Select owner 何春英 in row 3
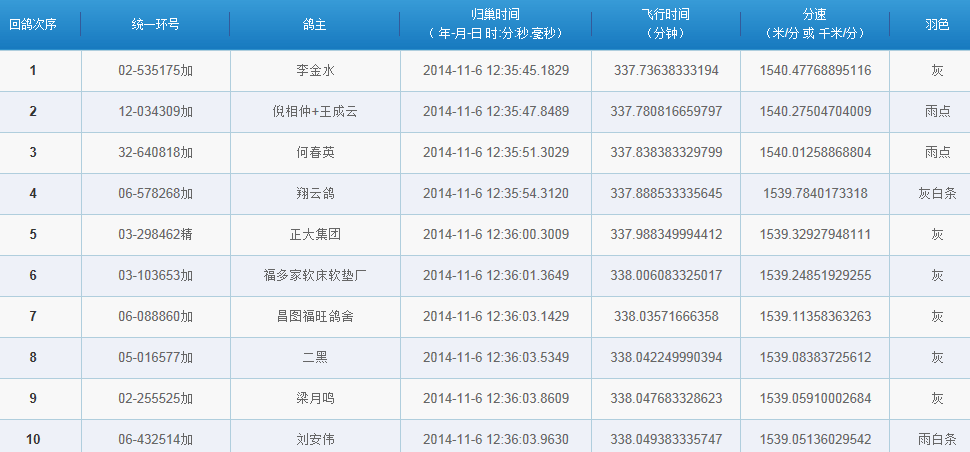The image size is (970, 452). [x=315, y=153]
